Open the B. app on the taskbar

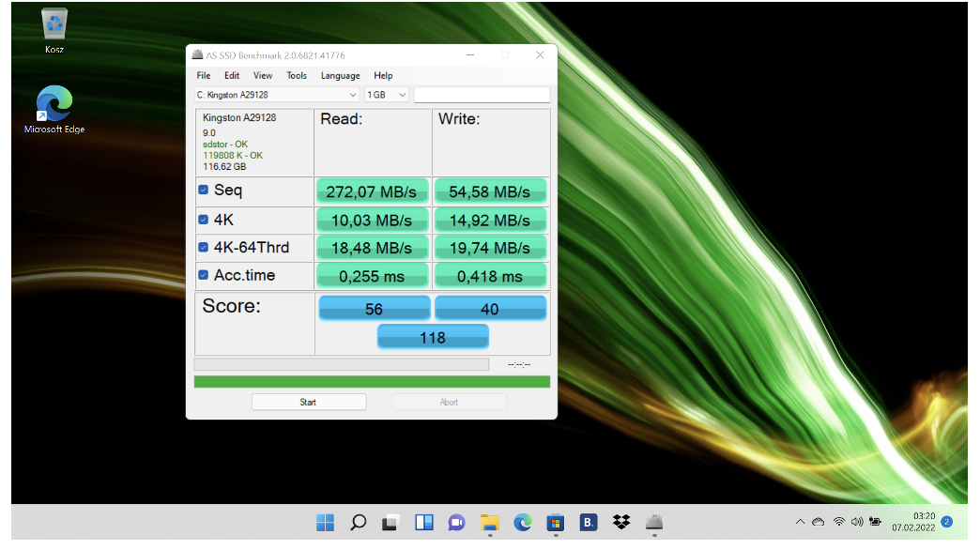[589, 523]
